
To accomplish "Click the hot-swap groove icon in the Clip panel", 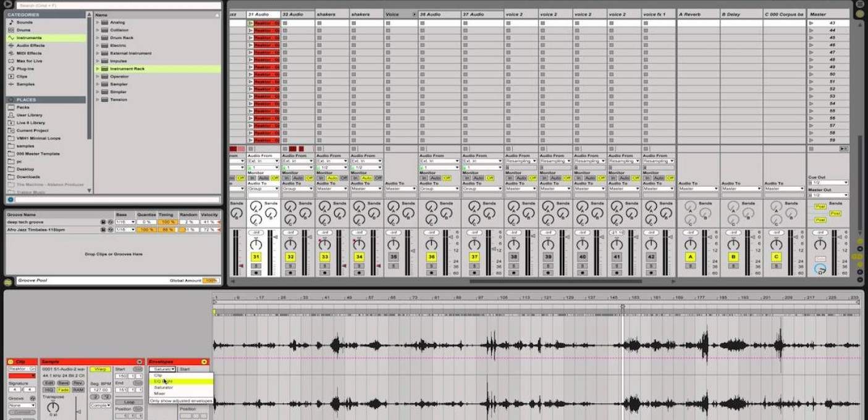I will coord(32,398).
